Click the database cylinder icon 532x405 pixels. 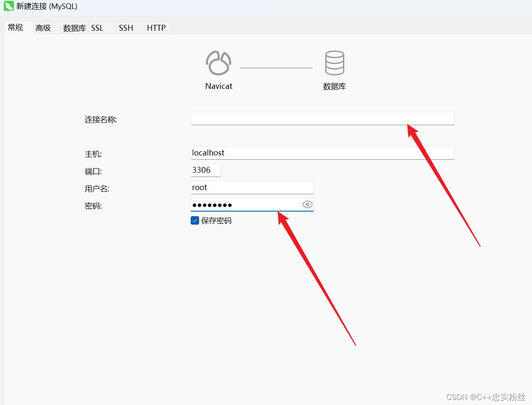[335, 63]
